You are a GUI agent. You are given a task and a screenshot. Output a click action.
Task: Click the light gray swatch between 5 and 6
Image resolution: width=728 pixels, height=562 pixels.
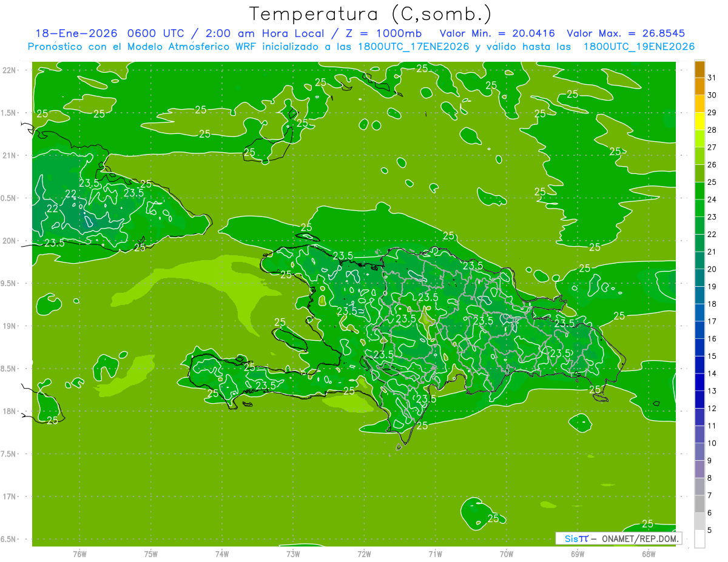(699, 521)
